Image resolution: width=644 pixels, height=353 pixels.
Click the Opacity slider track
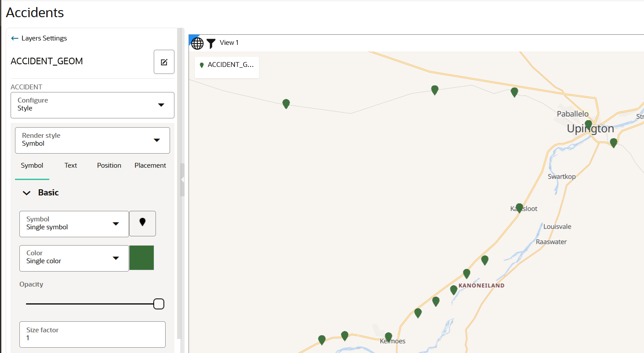point(90,304)
